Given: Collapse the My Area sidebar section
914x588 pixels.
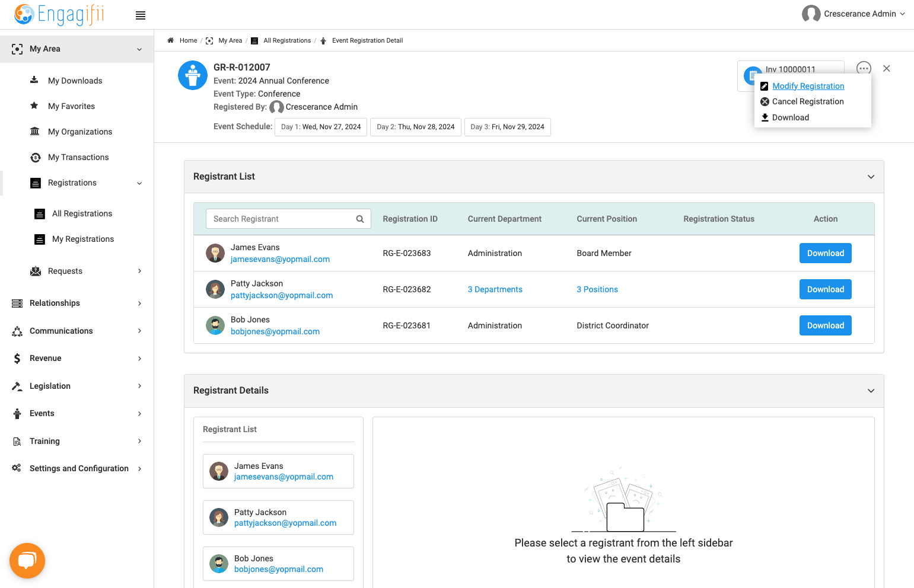Looking at the screenshot, I should tap(139, 49).
